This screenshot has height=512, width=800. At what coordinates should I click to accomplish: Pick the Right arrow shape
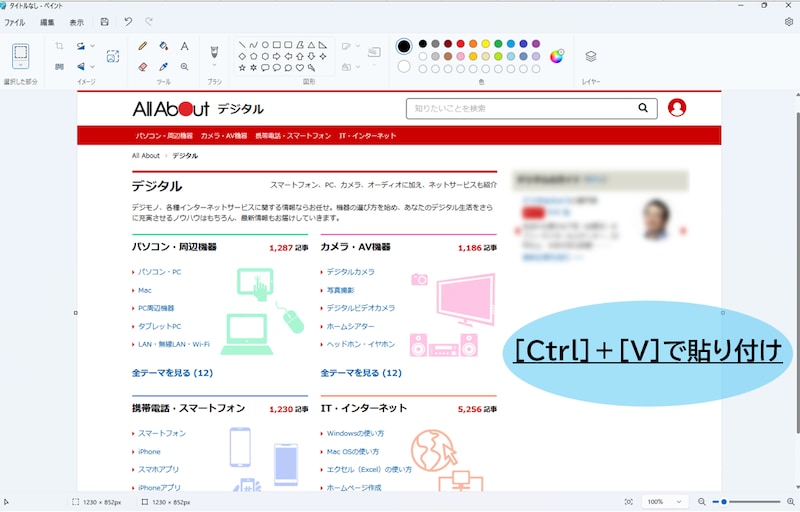277,56
